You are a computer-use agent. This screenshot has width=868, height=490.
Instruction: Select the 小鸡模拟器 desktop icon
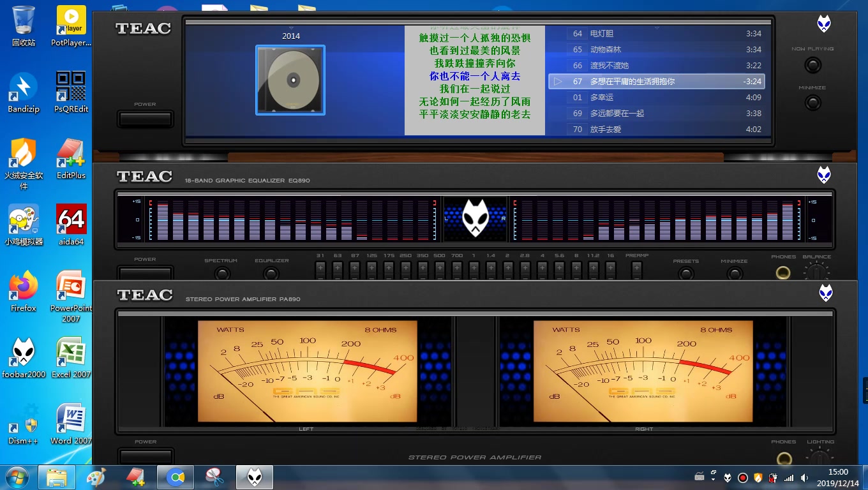(24, 225)
